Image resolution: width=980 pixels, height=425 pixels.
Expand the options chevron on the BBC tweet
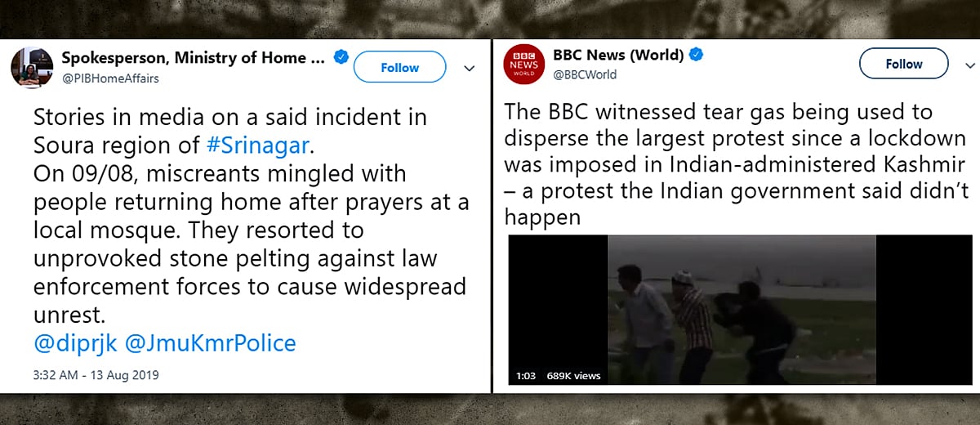point(968,66)
